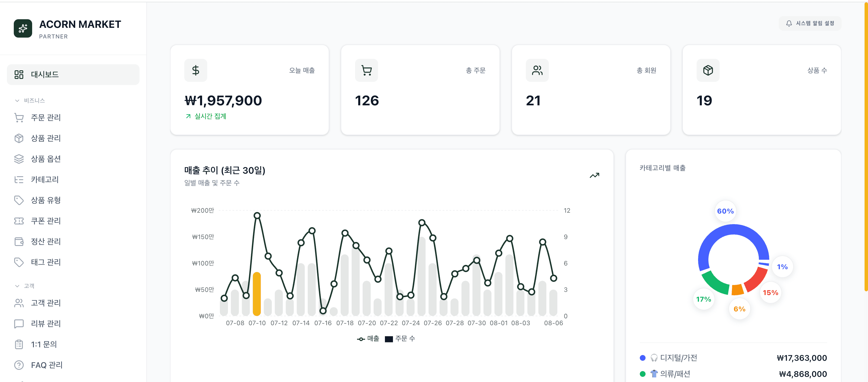Image resolution: width=868 pixels, height=382 pixels.
Task: Click the 1% percentage label
Action: coord(782,267)
